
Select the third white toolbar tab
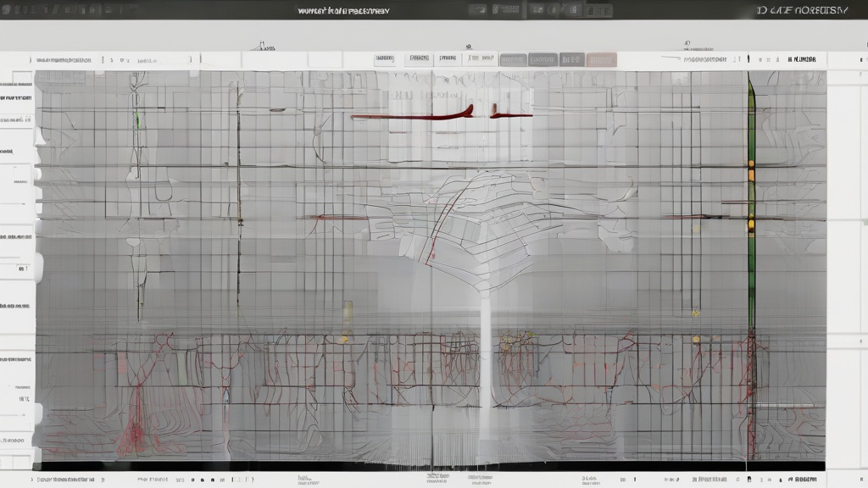coord(447,59)
